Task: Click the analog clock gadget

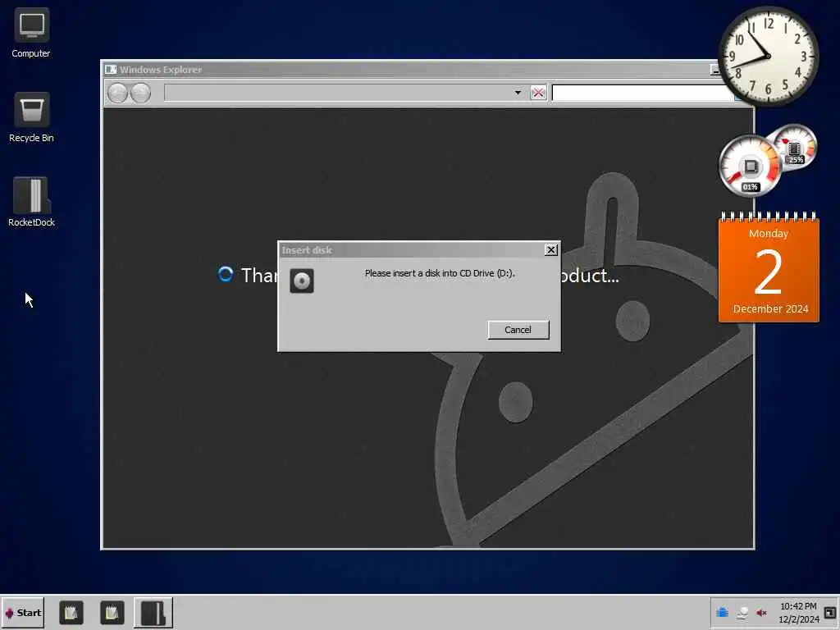Action: point(768,56)
